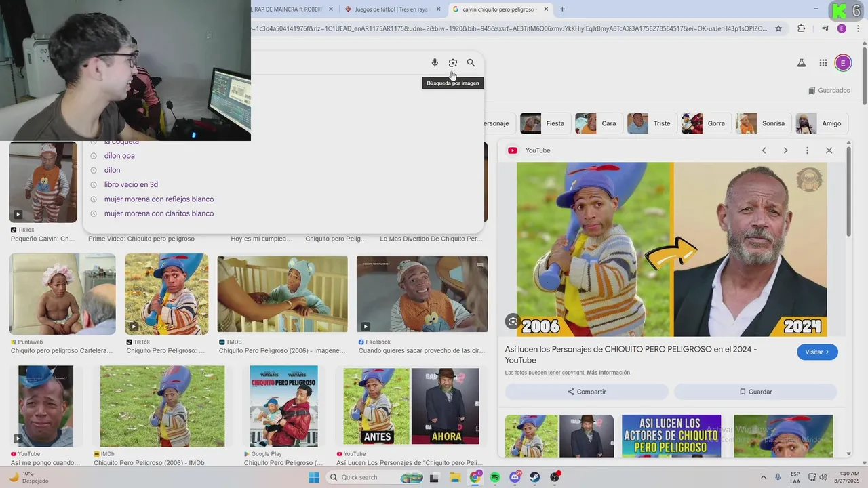Open the Google account avatar 'E'
Screen dimensions: 868x488
(843, 63)
